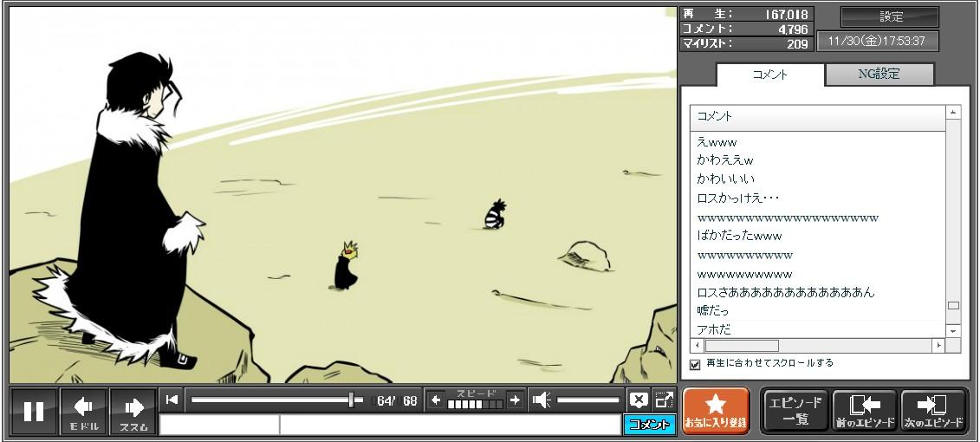Click the video seek bar handle
This screenshot has width=980, height=442.
[351, 400]
